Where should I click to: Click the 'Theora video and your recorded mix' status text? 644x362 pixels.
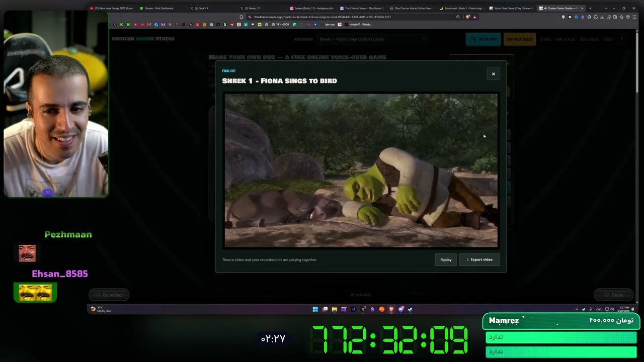(270, 259)
